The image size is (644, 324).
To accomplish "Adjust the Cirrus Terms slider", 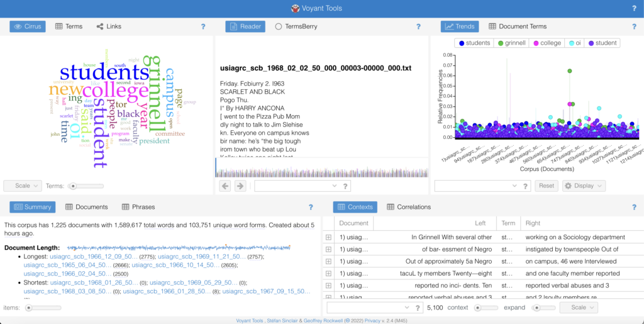I will click(86, 186).
